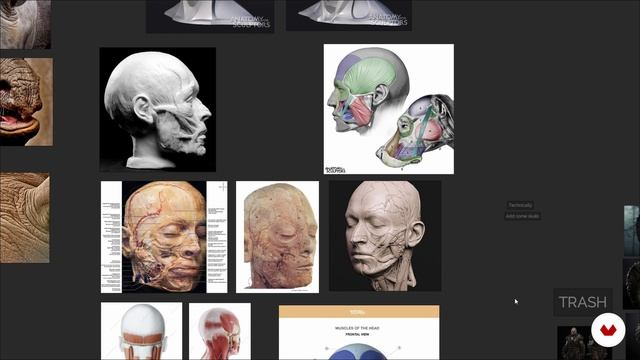The width and height of the screenshot is (640, 360).
Task: Select the unlabeled cadaver face dissection image
Action: (x=278, y=237)
